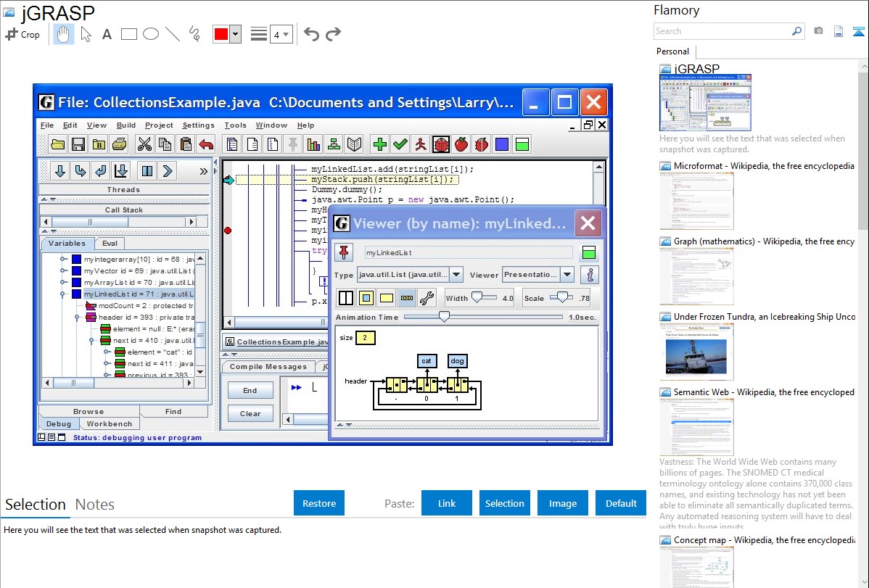Click the Restore button
Image resolution: width=869 pixels, height=588 pixels.
coord(319,503)
